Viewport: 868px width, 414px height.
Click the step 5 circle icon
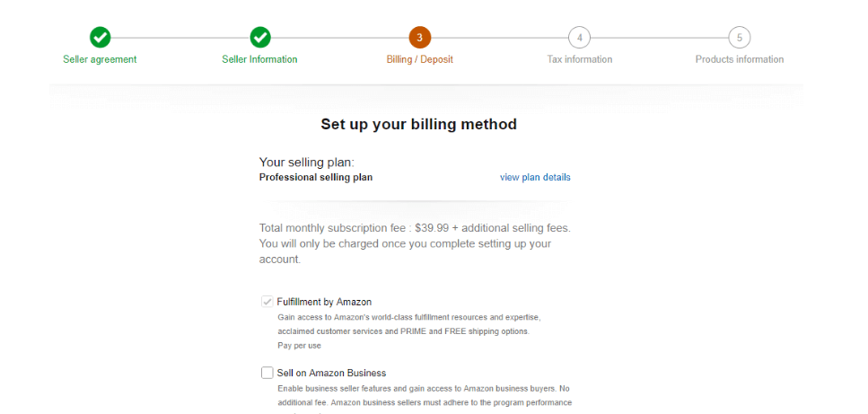(739, 38)
